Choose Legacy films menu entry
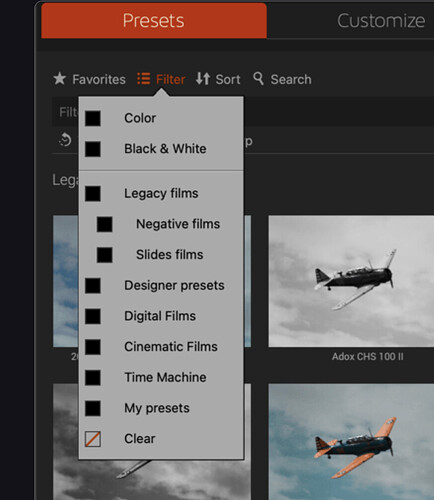The width and height of the screenshot is (434, 500). pyautogui.click(x=161, y=193)
